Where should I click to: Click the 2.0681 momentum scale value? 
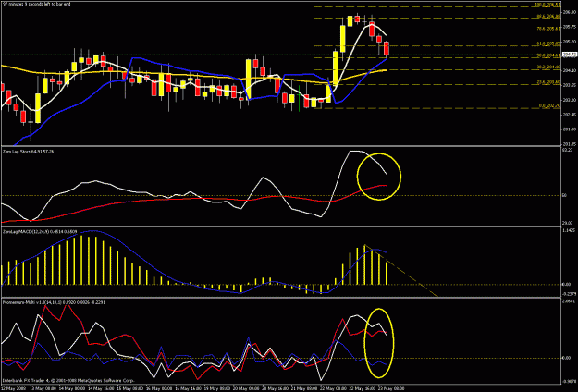(569, 301)
